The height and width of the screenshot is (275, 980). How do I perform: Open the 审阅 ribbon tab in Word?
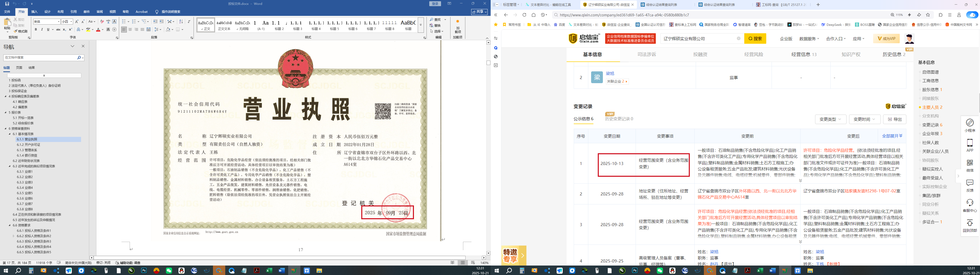(x=100, y=12)
